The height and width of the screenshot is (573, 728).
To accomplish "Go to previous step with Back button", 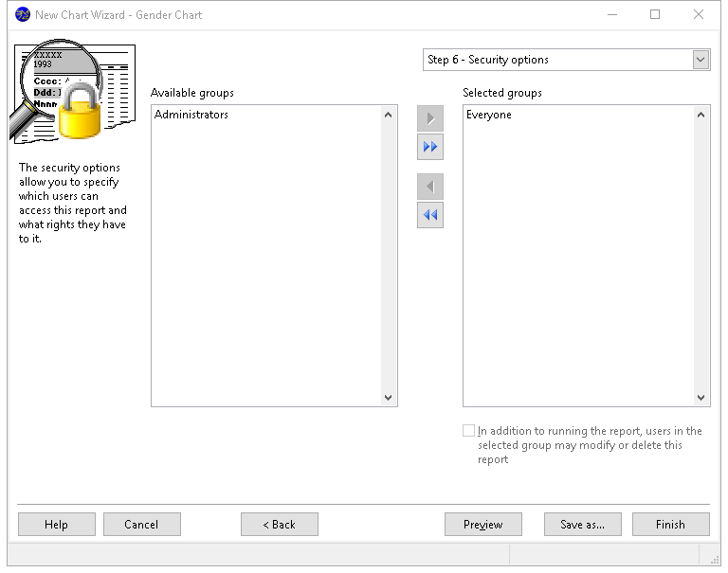I will [x=280, y=525].
